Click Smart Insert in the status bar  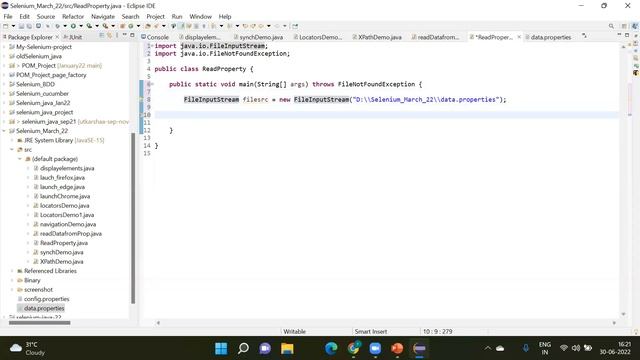pos(371,331)
